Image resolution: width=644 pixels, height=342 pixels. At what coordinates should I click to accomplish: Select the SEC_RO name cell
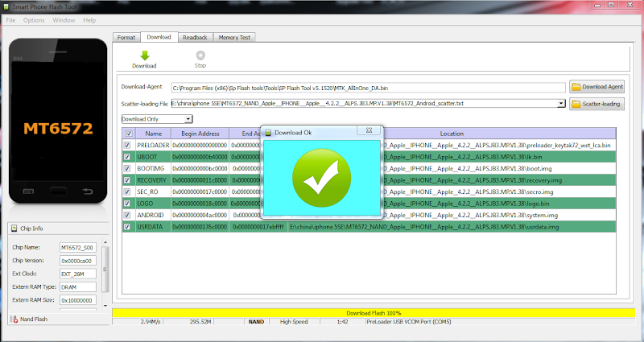tap(153, 192)
